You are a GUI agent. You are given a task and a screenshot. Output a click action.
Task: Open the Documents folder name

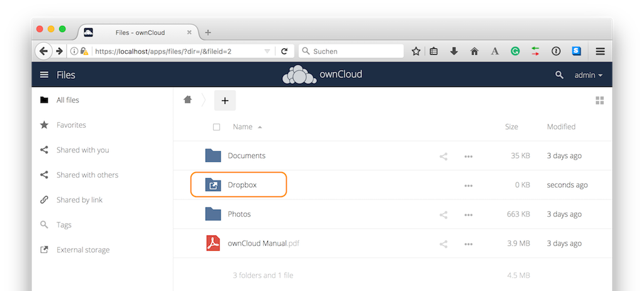click(247, 156)
